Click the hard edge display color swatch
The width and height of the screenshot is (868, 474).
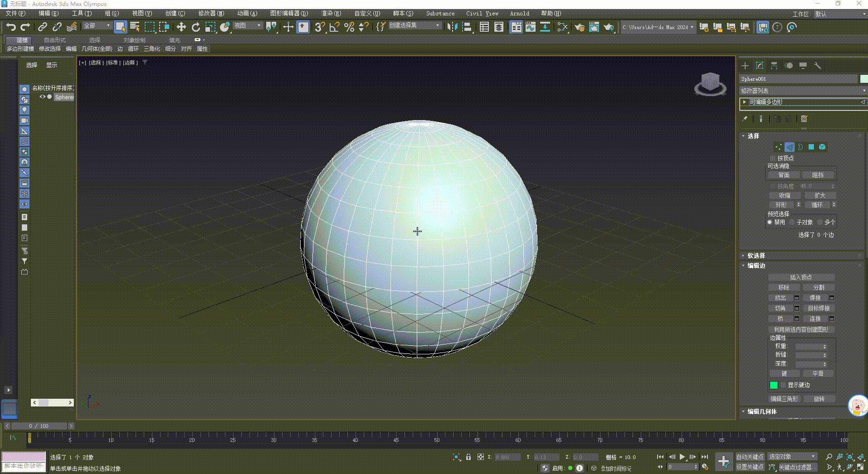tap(774, 385)
